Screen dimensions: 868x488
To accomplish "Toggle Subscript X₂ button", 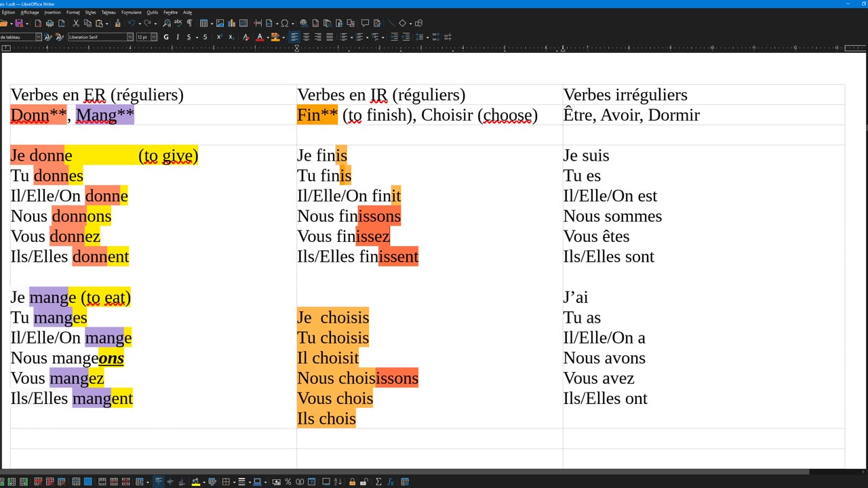I will pyautogui.click(x=231, y=37).
